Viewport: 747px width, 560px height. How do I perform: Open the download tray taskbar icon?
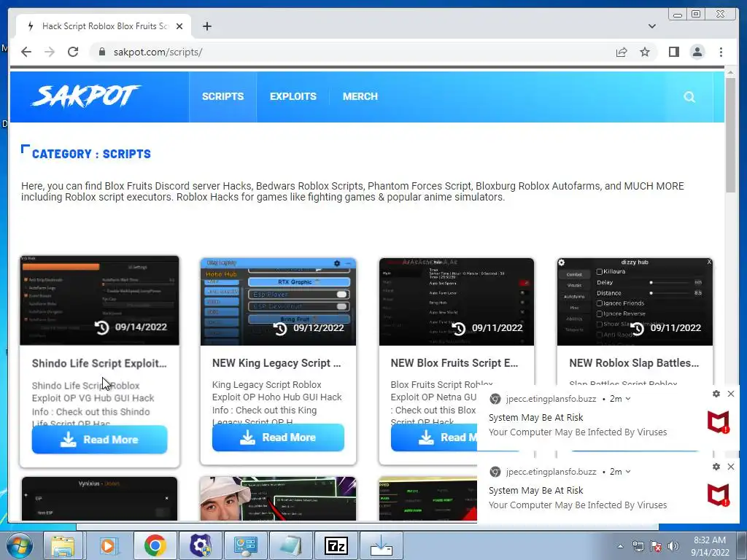(x=381, y=545)
